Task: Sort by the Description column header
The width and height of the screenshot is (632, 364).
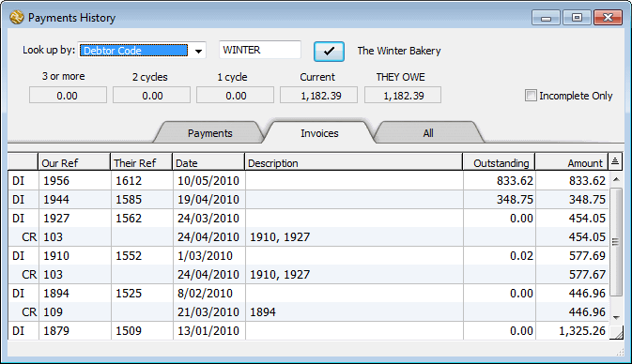Action: [353, 162]
